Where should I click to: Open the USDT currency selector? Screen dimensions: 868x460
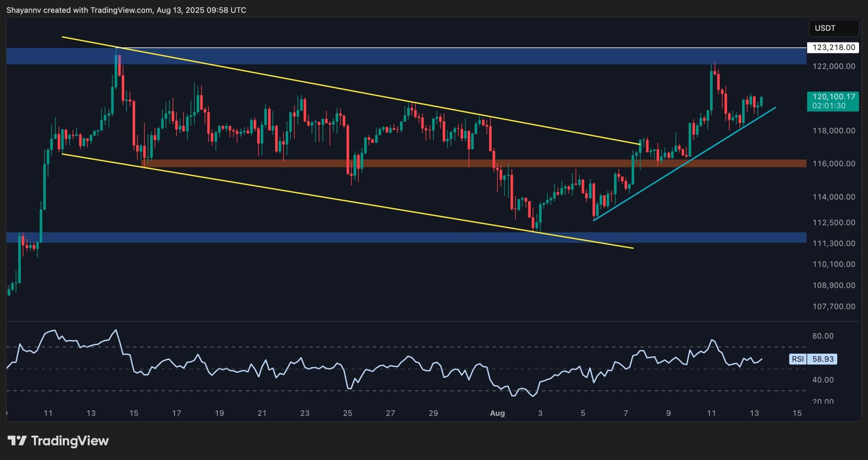click(833, 28)
